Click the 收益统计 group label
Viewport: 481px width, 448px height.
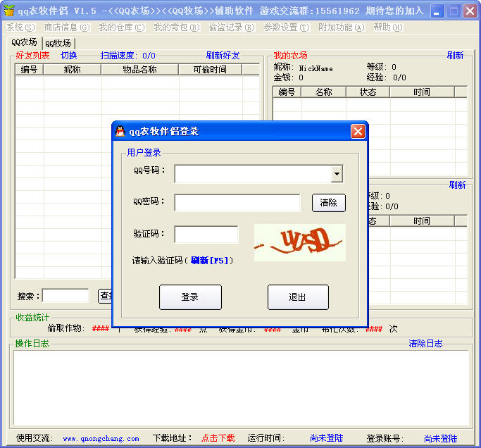coord(32,317)
